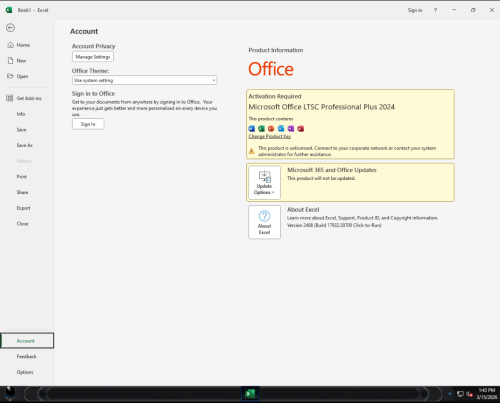Open Excel Options

tap(25, 372)
